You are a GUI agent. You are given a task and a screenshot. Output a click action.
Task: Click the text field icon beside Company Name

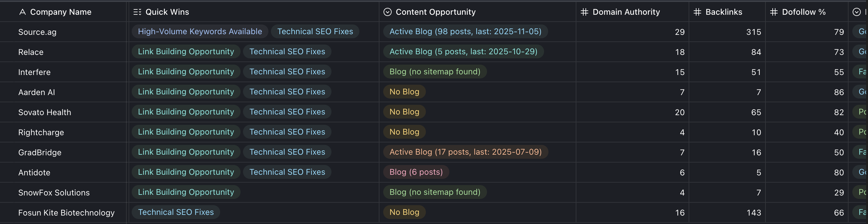pos(22,12)
